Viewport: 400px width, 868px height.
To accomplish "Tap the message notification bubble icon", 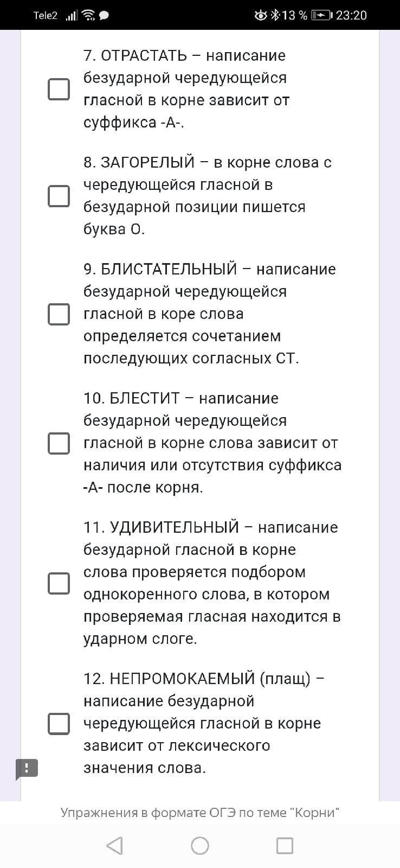I will [x=104, y=15].
